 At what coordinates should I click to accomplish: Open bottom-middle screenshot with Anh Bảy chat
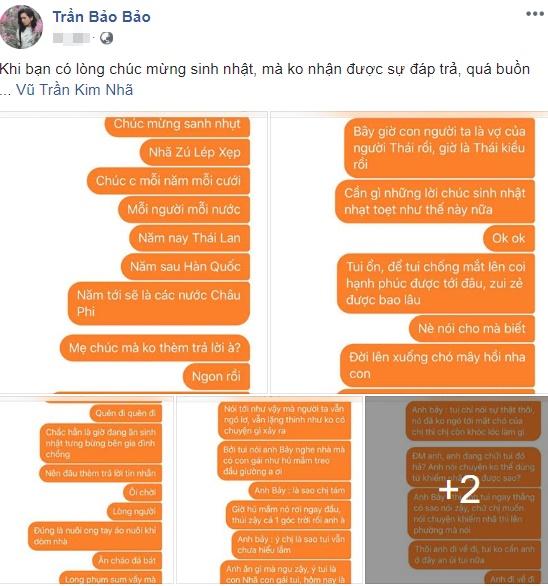coord(270,490)
